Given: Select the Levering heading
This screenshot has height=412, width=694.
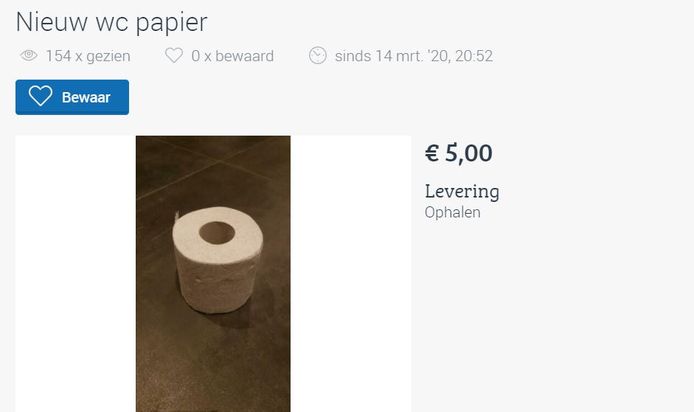Looking at the screenshot, I should pos(462,192).
